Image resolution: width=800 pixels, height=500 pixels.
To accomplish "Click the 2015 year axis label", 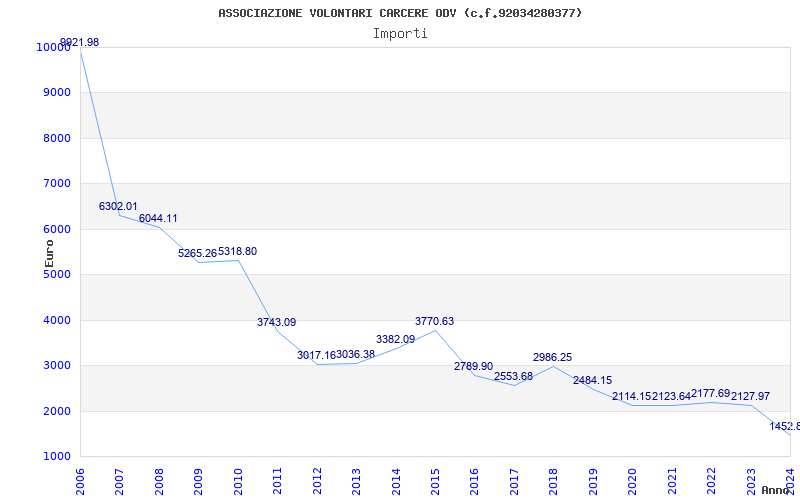I will (x=435, y=482).
